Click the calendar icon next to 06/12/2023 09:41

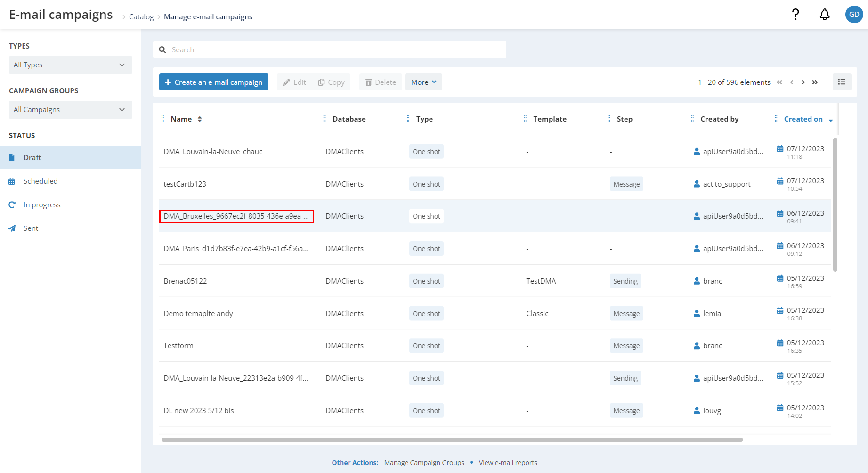(x=780, y=213)
